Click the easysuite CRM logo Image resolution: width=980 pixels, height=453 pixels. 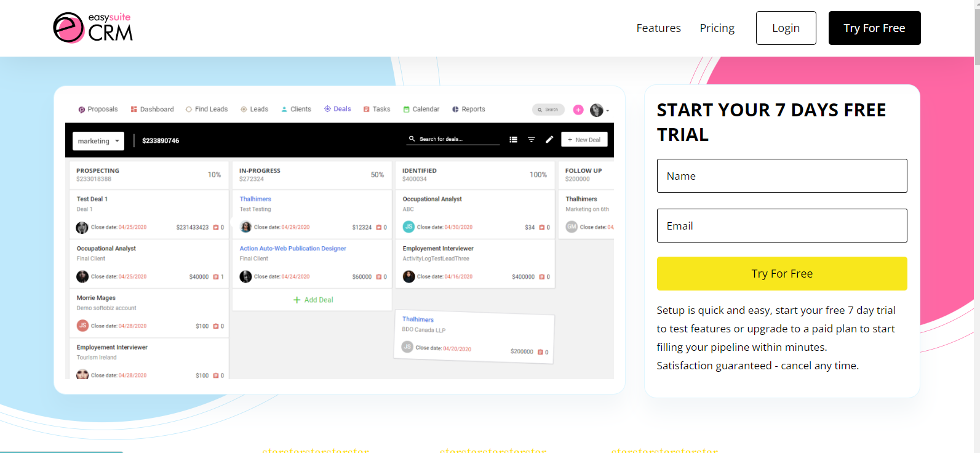tap(93, 28)
